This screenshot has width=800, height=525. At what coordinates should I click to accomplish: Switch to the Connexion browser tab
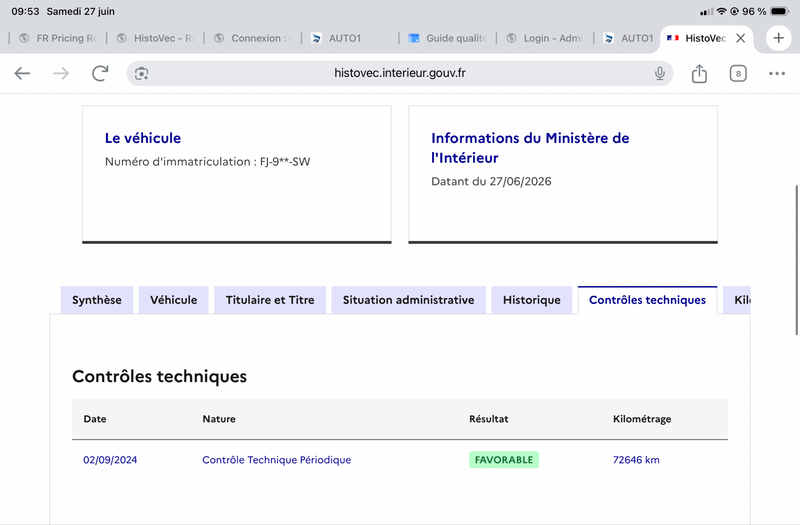[x=253, y=38]
